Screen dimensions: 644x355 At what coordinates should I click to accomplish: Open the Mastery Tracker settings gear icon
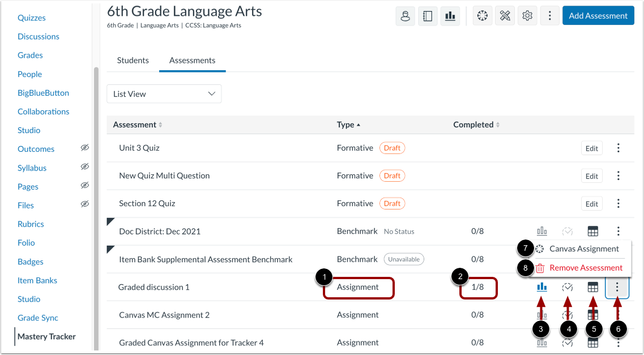pos(527,15)
